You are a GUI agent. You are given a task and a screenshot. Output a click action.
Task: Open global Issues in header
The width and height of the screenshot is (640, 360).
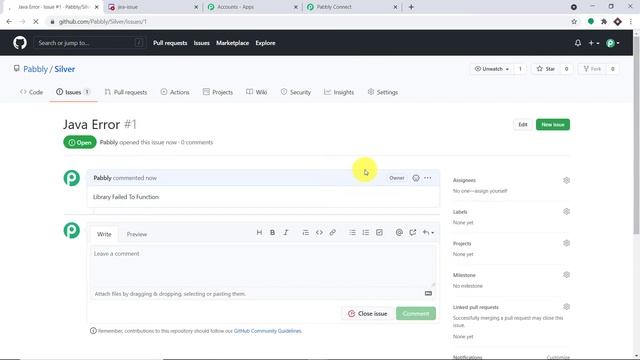(x=201, y=43)
